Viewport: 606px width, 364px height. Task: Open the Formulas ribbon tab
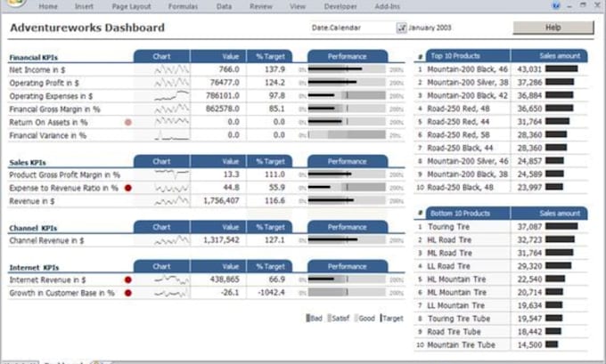[x=183, y=6]
